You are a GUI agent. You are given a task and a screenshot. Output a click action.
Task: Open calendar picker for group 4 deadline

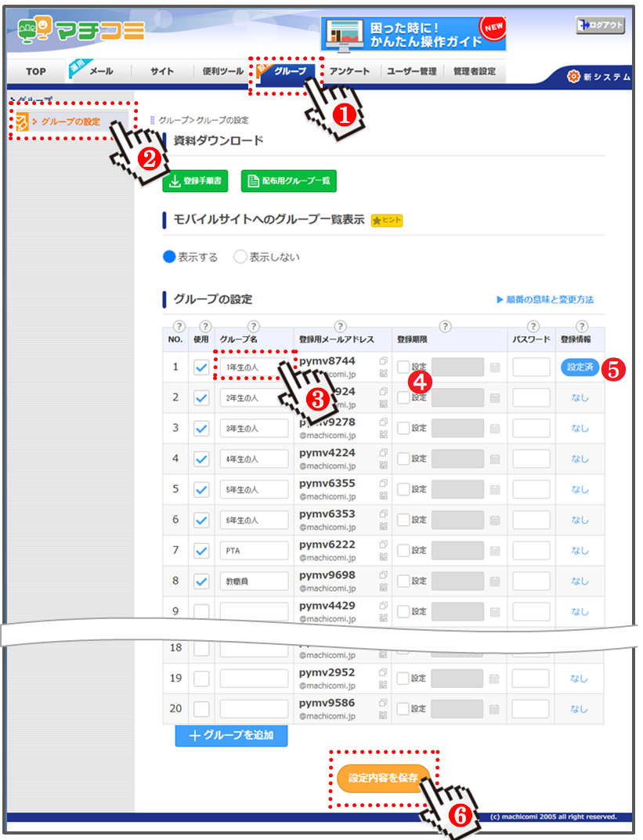[494, 459]
